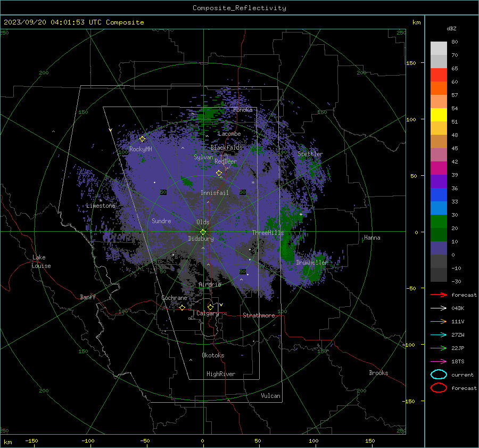Click the Lacombe town label

point(229,134)
